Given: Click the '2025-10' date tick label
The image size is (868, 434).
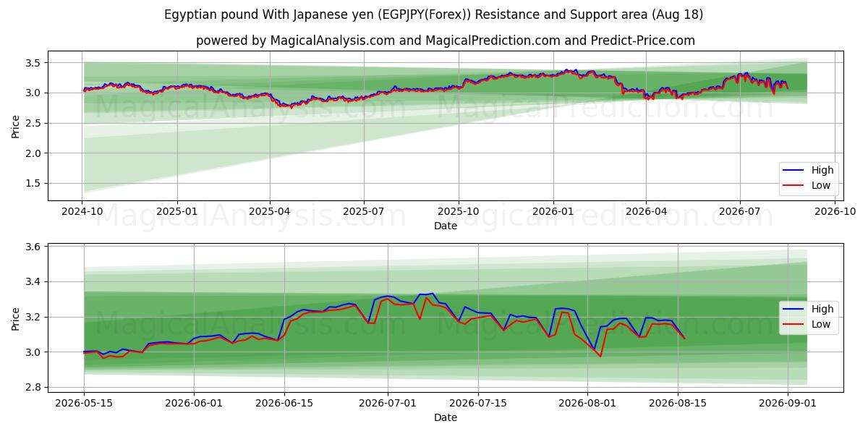Looking at the screenshot, I should 458,211.
